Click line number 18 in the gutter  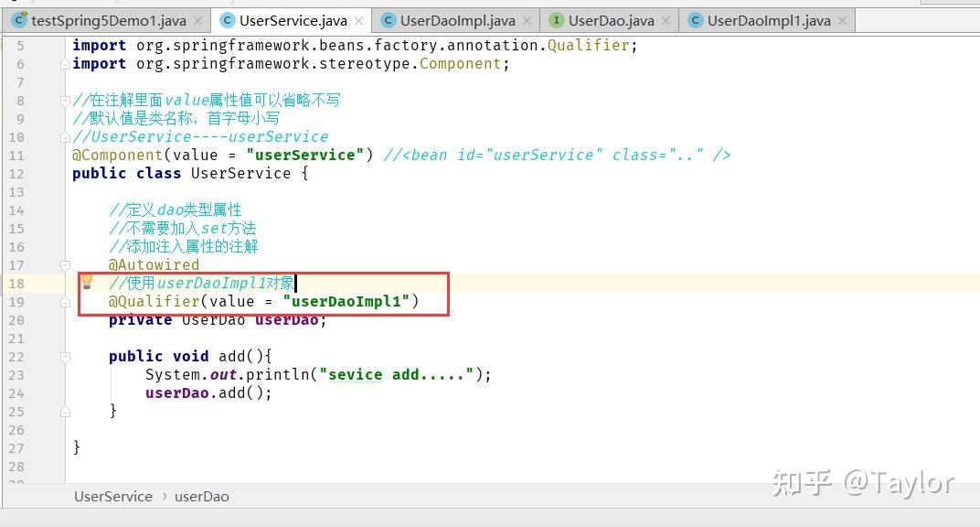tap(16, 284)
